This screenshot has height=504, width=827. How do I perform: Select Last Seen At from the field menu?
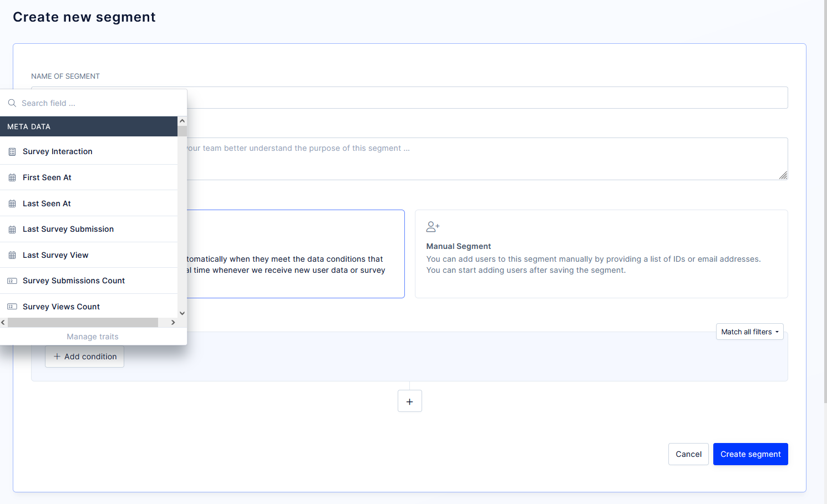tap(47, 203)
